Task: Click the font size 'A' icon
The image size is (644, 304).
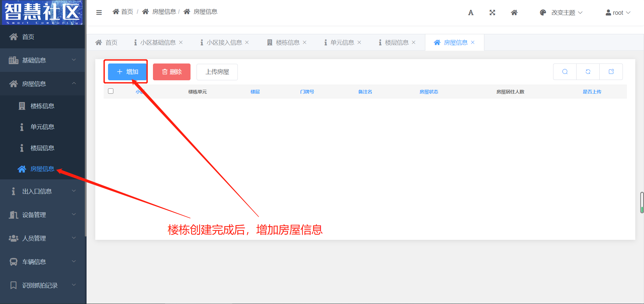Action: click(x=471, y=13)
